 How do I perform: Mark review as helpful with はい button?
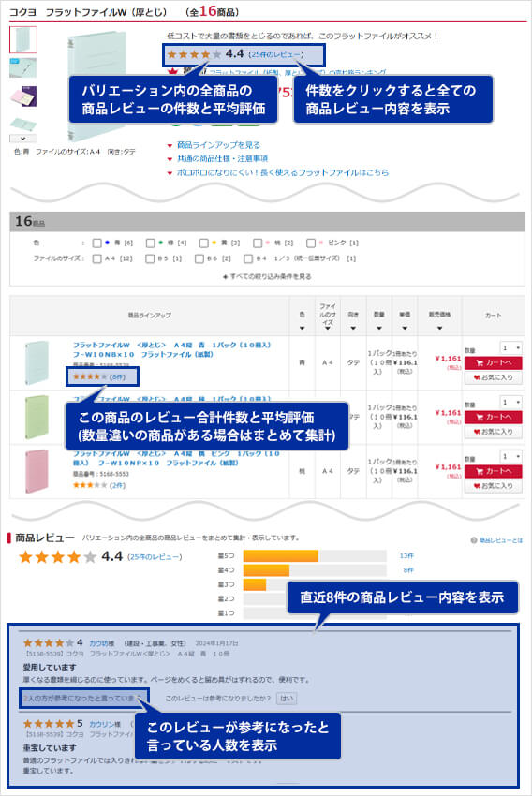(287, 699)
